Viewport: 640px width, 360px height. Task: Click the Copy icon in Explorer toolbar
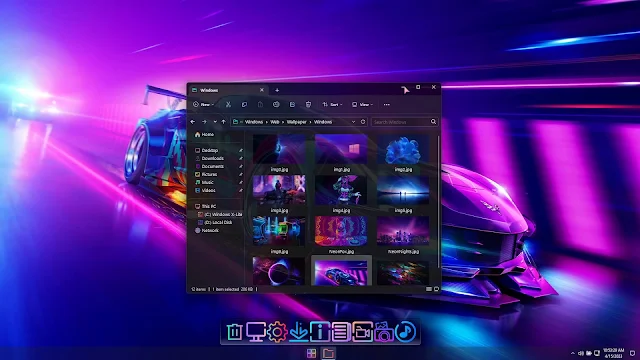click(244, 104)
